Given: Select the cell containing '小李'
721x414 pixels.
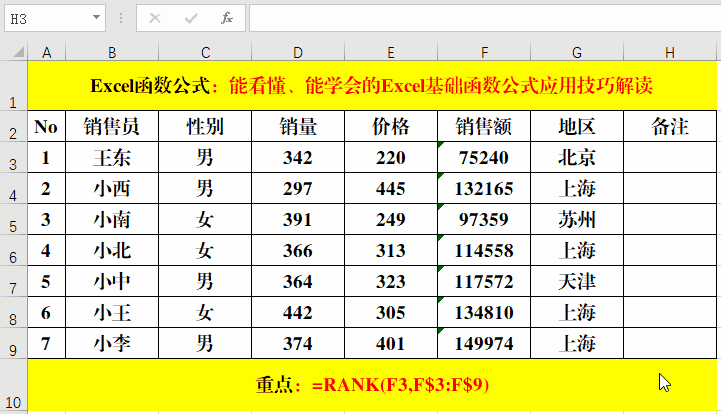Looking at the screenshot, I should point(112,343).
